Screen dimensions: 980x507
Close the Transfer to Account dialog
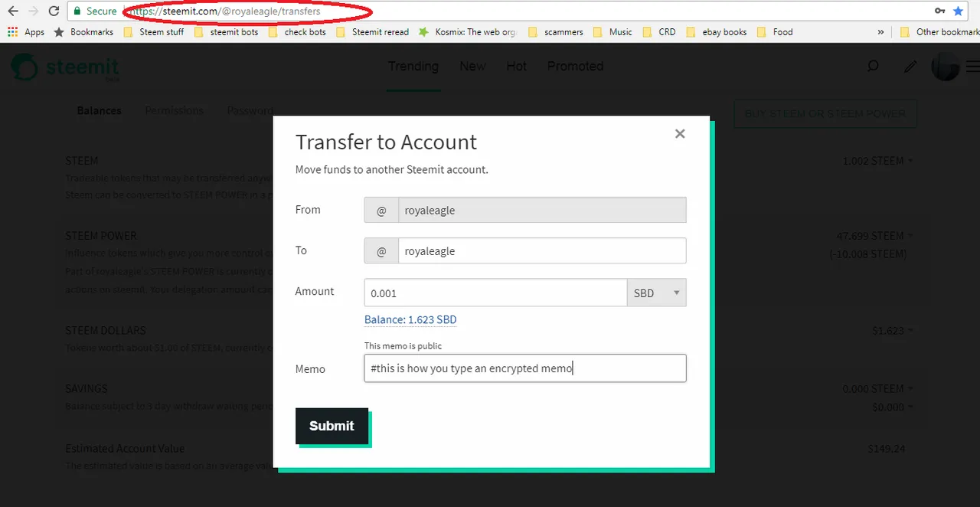point(680,133)
